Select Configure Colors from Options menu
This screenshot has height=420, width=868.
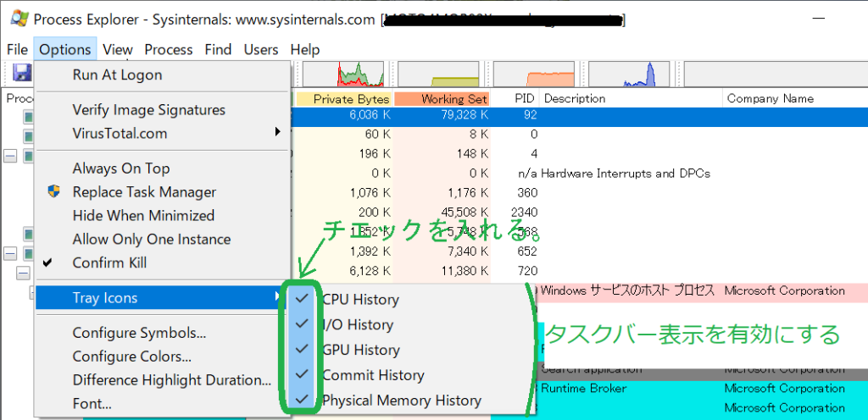click(131, 356)
